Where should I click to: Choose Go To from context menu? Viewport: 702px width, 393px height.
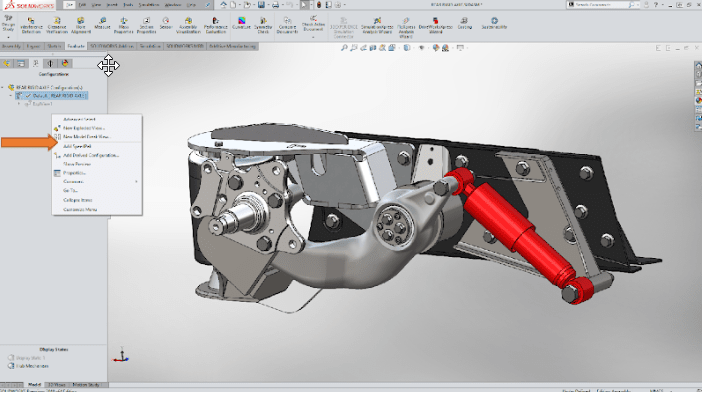[x=70, y=191]
